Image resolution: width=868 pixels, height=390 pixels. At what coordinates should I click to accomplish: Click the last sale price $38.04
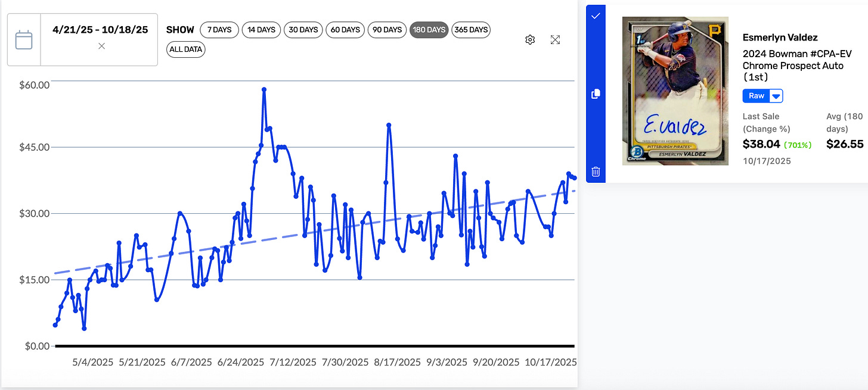(761, 143)
